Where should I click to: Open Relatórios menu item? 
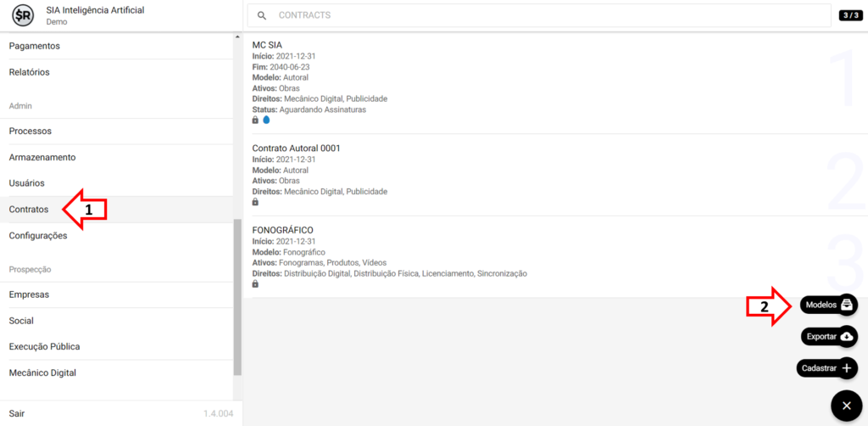(x=30, y=72)
